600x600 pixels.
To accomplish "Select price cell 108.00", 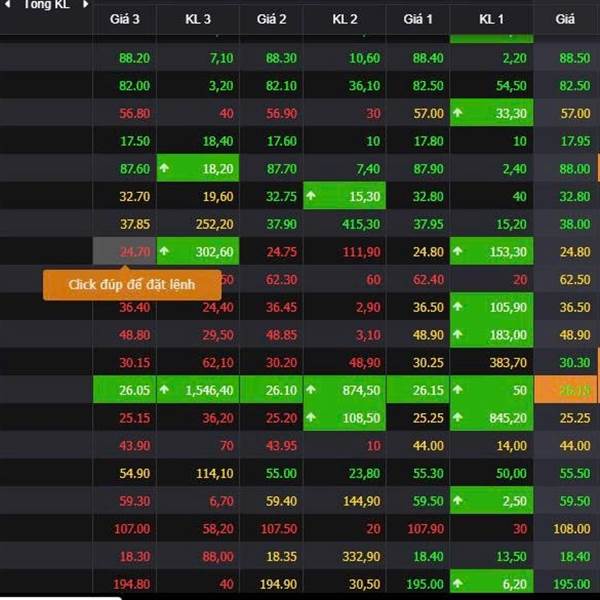I will point(566,528).
